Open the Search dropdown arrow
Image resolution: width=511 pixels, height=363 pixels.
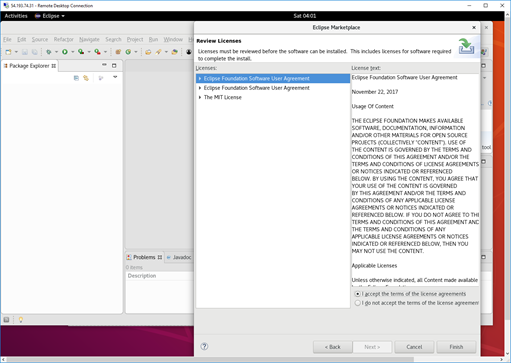coord(166,52)
